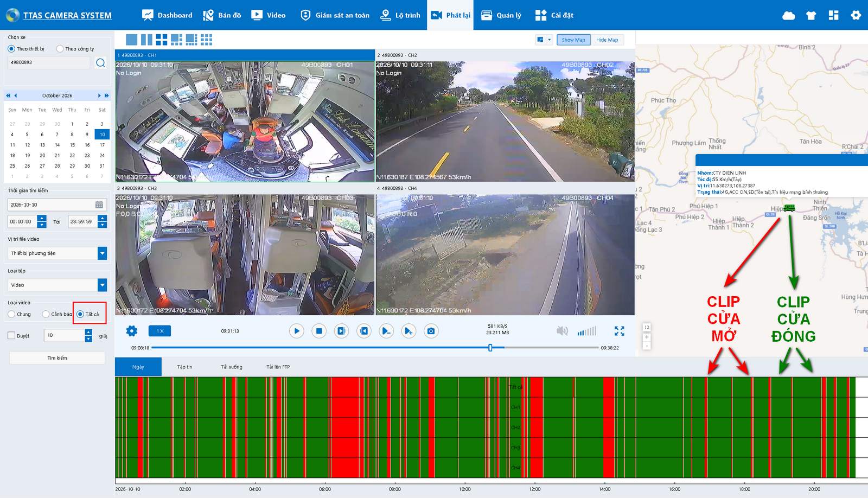Slow down playback speed
This screenshot has height=498, width=868.
click(386, 331)
